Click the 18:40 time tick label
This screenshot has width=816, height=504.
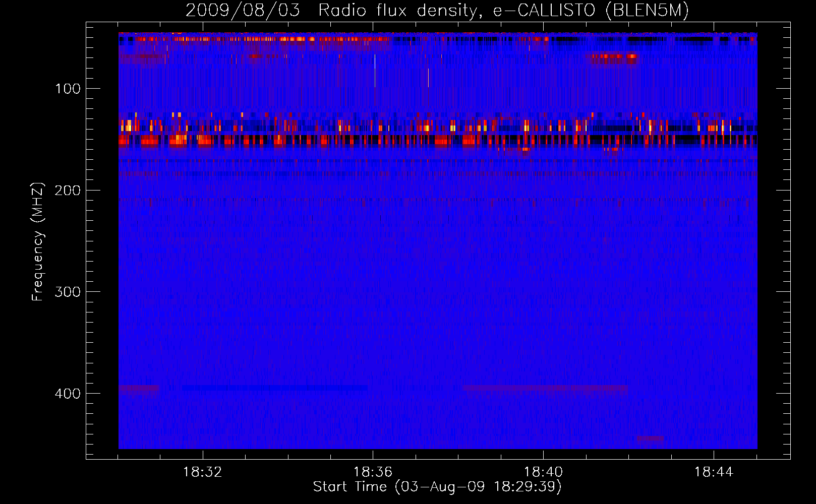tap(543, 472)
